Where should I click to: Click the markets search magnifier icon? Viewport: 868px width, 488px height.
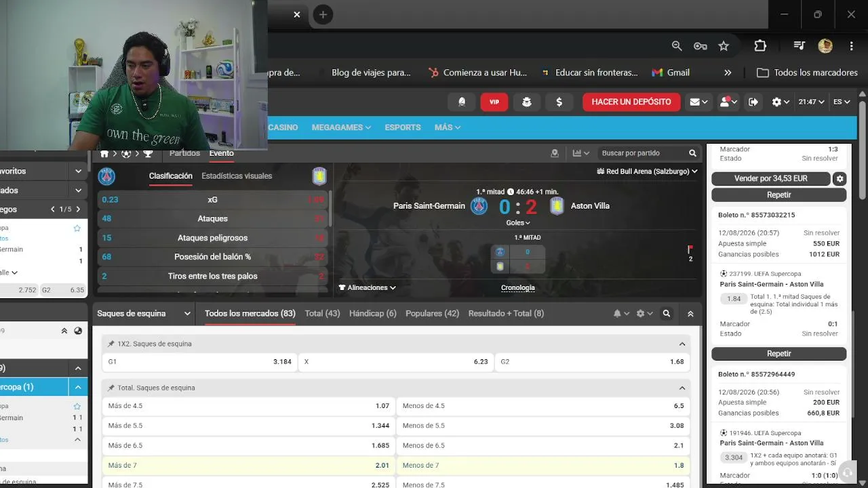point(667,314)
